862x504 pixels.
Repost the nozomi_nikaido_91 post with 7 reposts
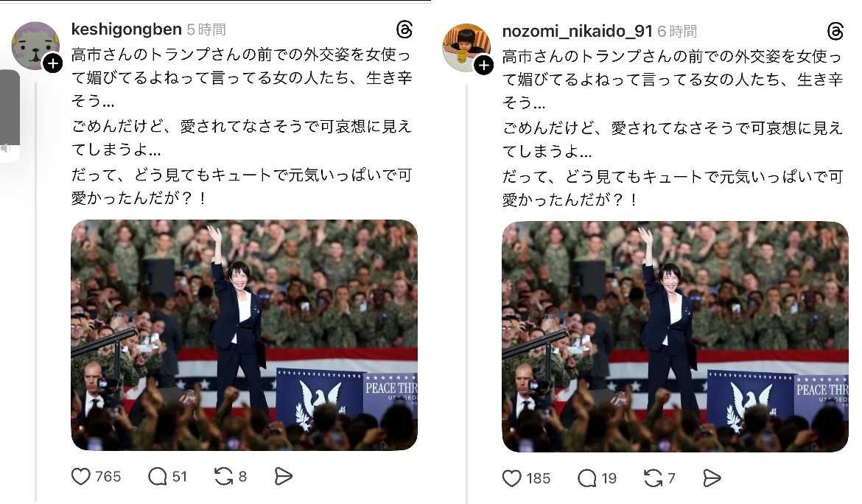653,478
